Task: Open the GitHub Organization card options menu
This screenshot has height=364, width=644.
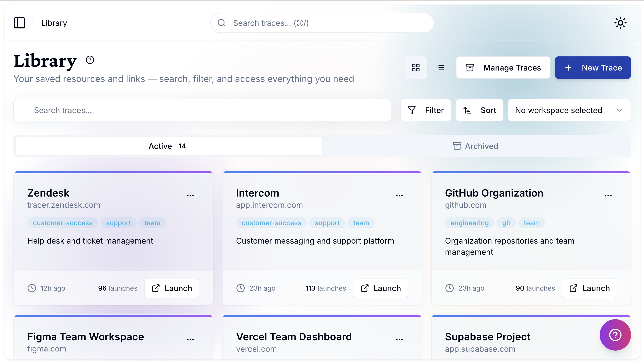Action: (x=608, y=195)
